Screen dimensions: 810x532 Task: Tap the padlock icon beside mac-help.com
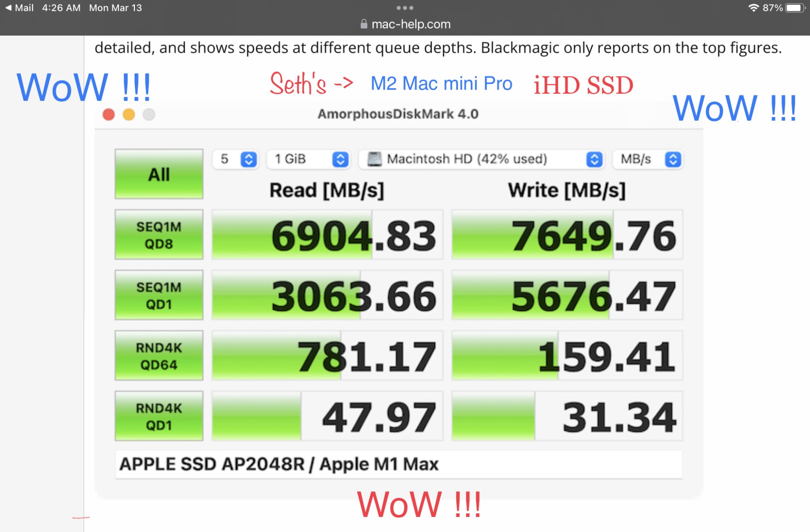(364, 24)
